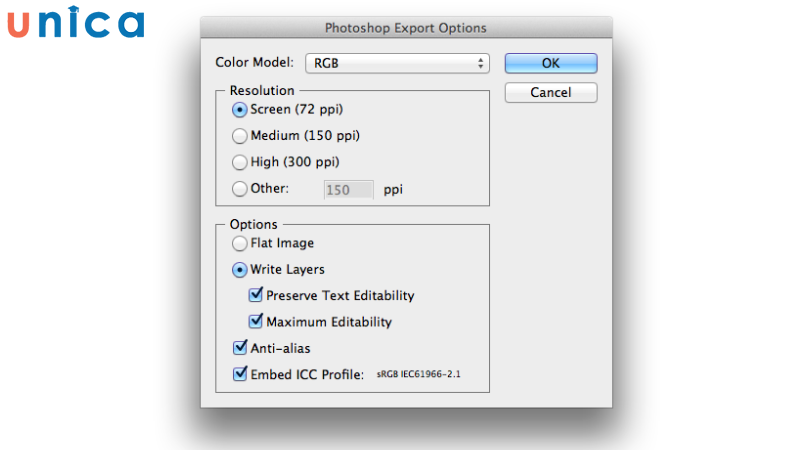Screen dimensions: 800x450
Task: Click the Photoshop Export Options title bar
Action: tap(406, 28)
